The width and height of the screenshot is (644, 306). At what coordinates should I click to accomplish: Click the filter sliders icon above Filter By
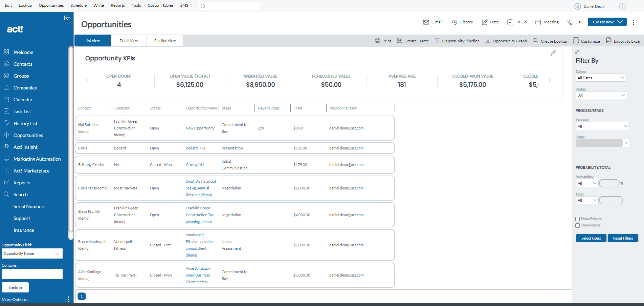(577, 52)
